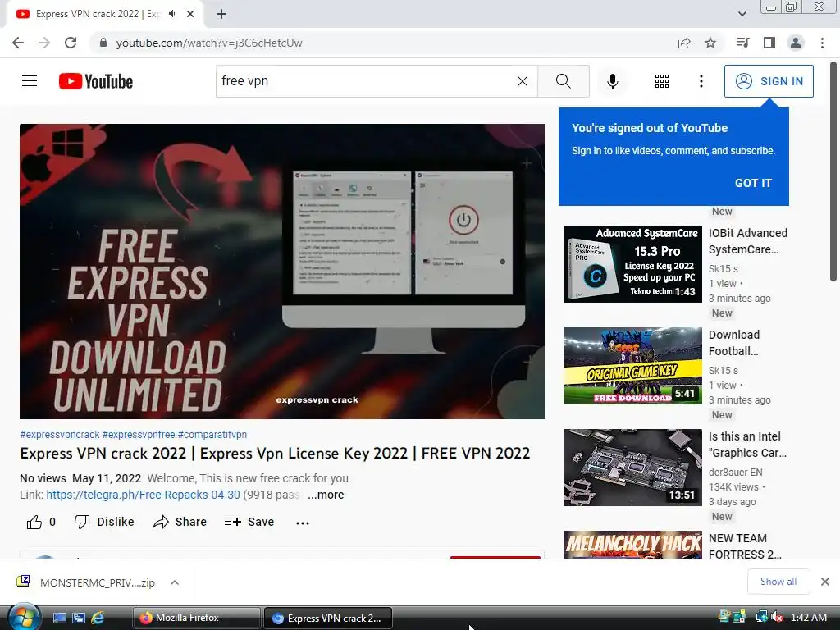
Task: Switch to Mozilla Firefox in taskbar
Action: tap(196, 618)
